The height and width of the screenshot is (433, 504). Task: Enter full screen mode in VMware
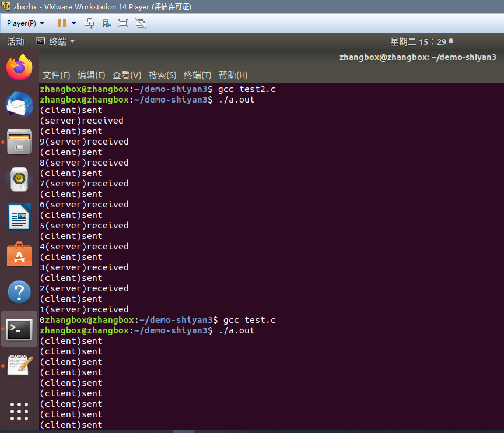(x=123, y=23)
